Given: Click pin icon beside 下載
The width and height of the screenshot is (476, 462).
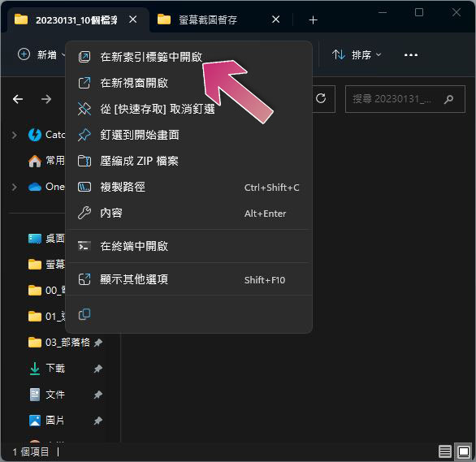Looking at the screenshot, I should 97,369.
